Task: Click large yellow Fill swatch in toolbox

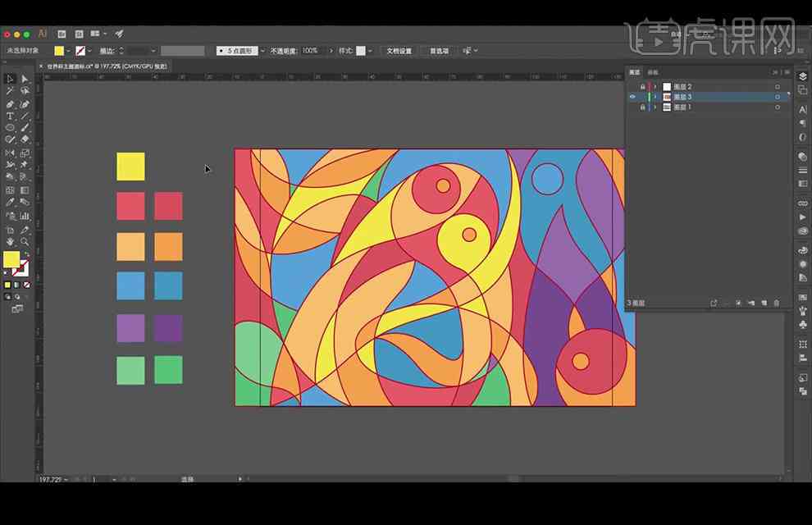Action: (x=11, y=259)
